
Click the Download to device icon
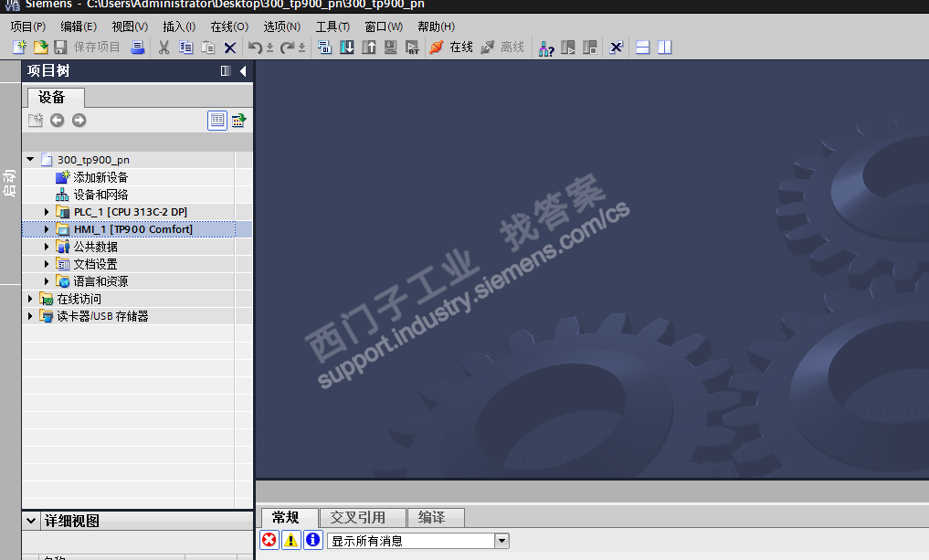(346, 47)
